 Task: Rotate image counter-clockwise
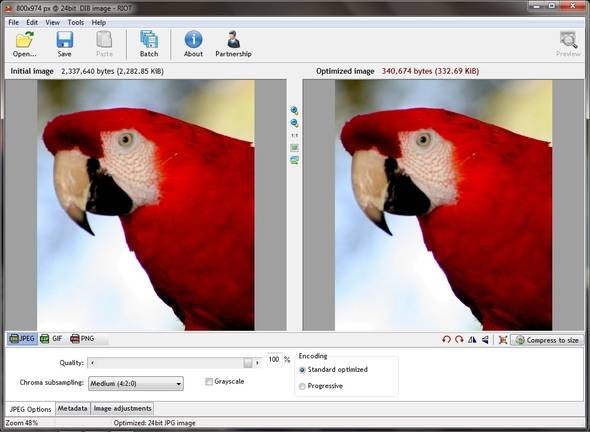446,340
